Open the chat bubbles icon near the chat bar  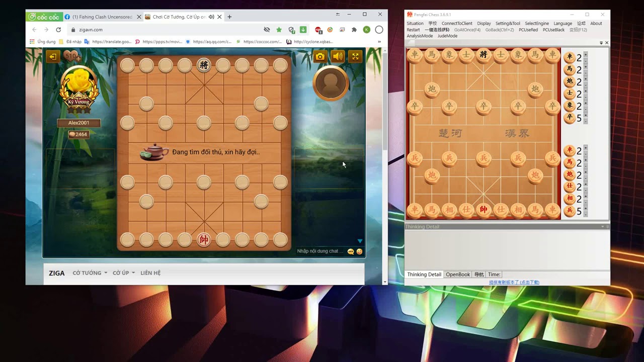(350, 251)
